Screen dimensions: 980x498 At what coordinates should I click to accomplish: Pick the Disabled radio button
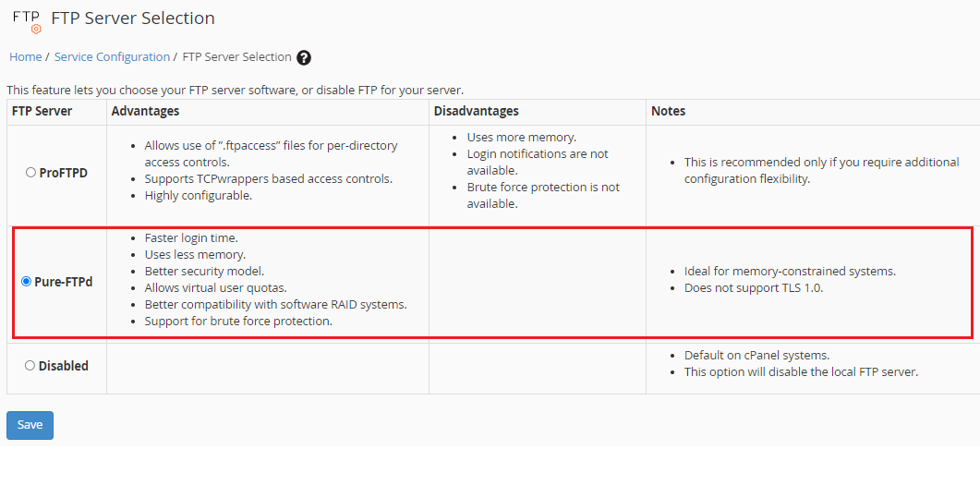tap(30, 366)
